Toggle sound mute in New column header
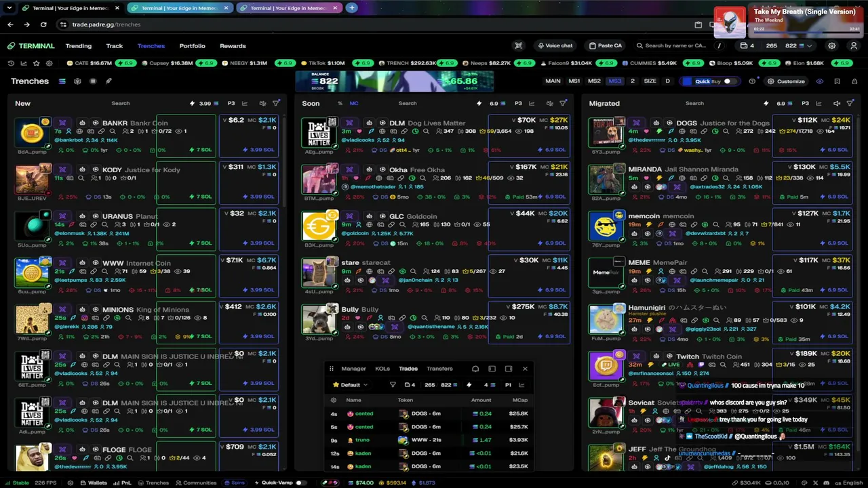Viewport: 868px width, 488px height. click(262, 103)
